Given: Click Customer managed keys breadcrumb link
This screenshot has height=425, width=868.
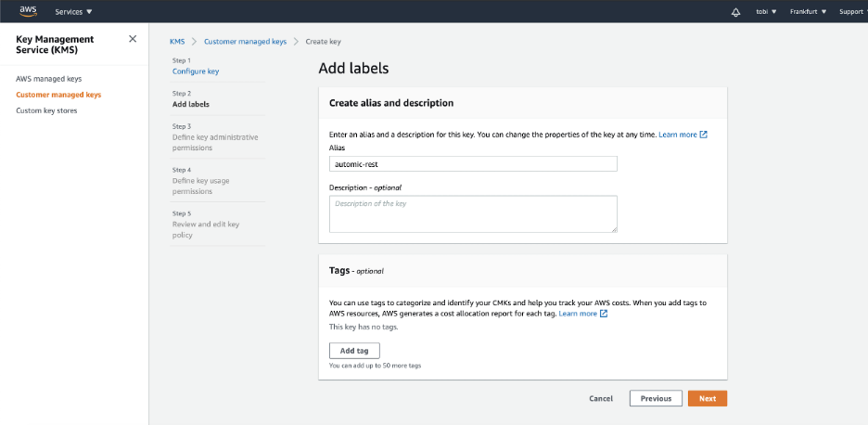Looking at the screenshot, I should coord(245,42).
